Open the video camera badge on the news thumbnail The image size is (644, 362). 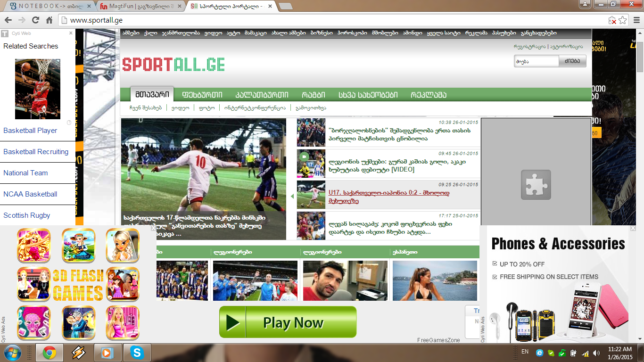pyautogui.click(x=304, y=156)
